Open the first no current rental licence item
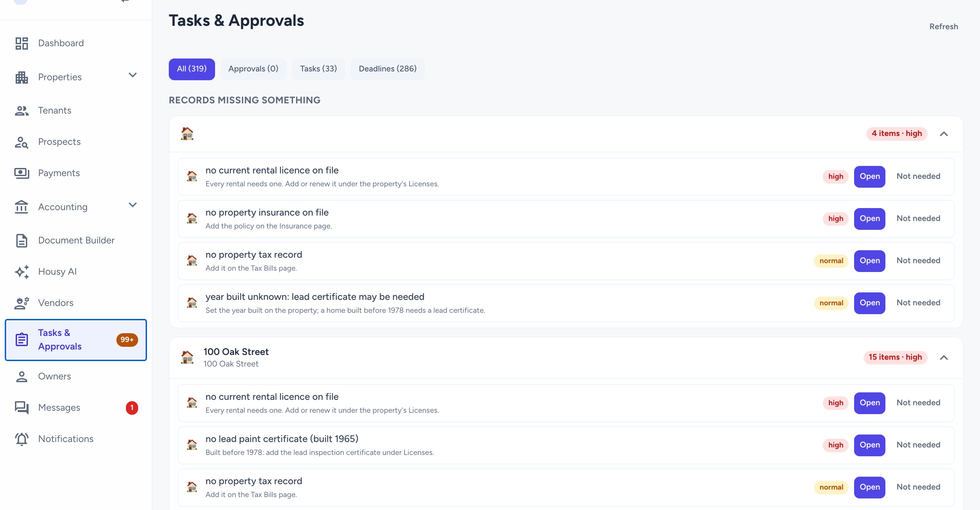This screenshot has height=510, width=980. click(869, 177)
